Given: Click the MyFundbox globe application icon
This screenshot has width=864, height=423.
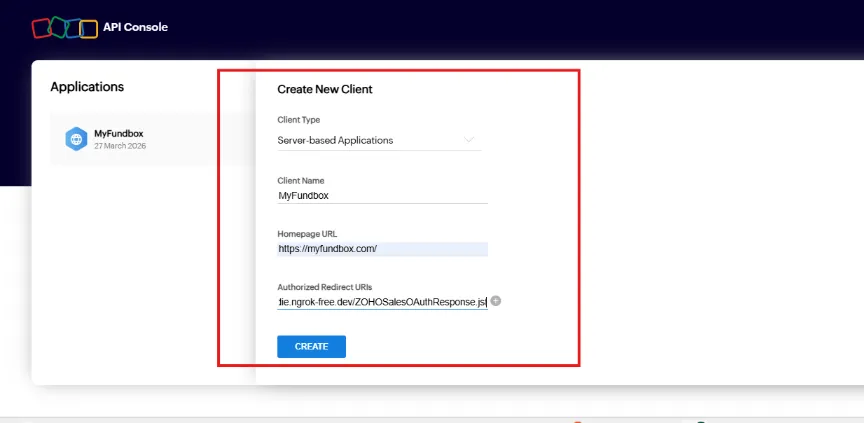Looking at the screenshot, I should click(76, 139).
